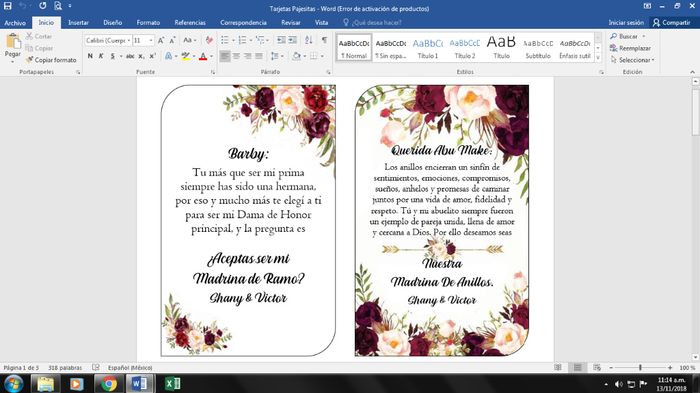Open the font name dropdown (Calibri)
The width and height of the screenshot is (700, 393).
(x=129, y=41)
